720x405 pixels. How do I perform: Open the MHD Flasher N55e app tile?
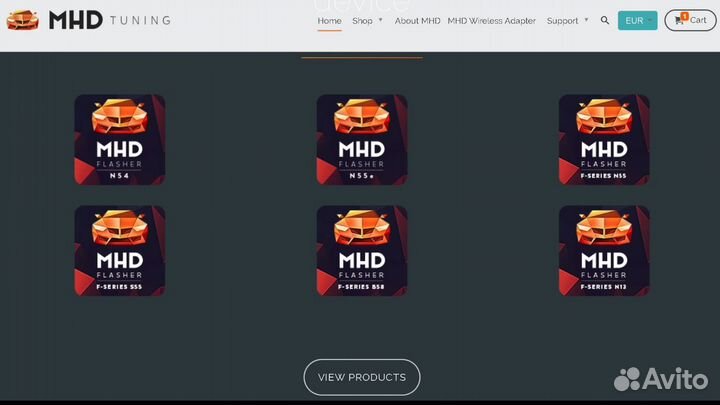click(362, 140)
